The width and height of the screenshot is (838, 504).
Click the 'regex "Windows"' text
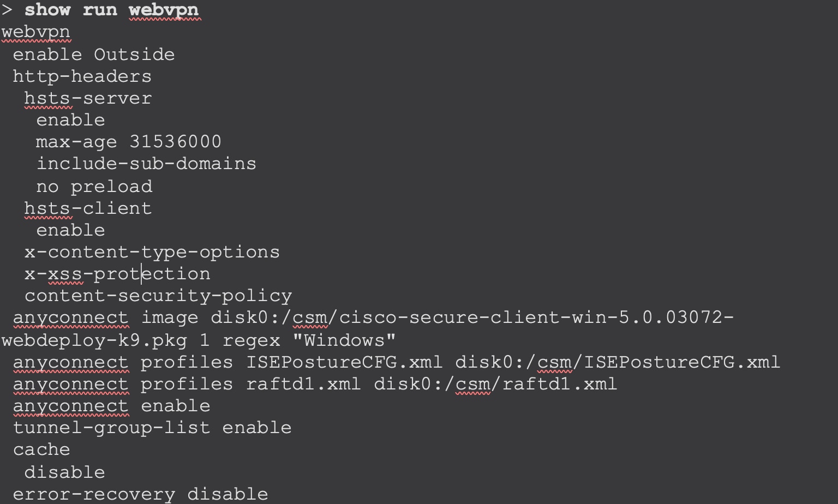tap(309, 340)
